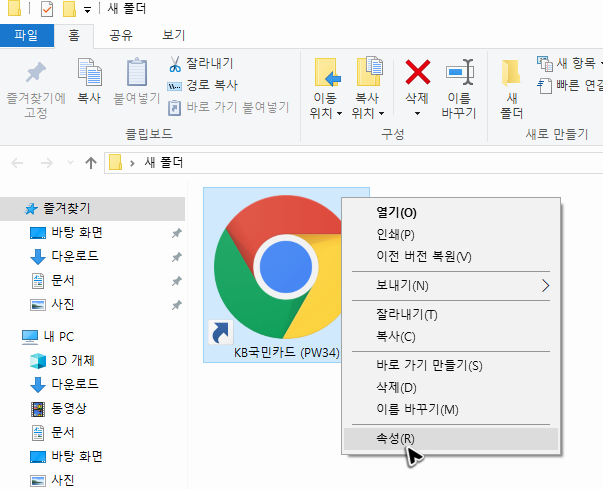Choose 복사(C) in the context menu
This screenshot has height=489, width=603.
(x=451, y=337)
